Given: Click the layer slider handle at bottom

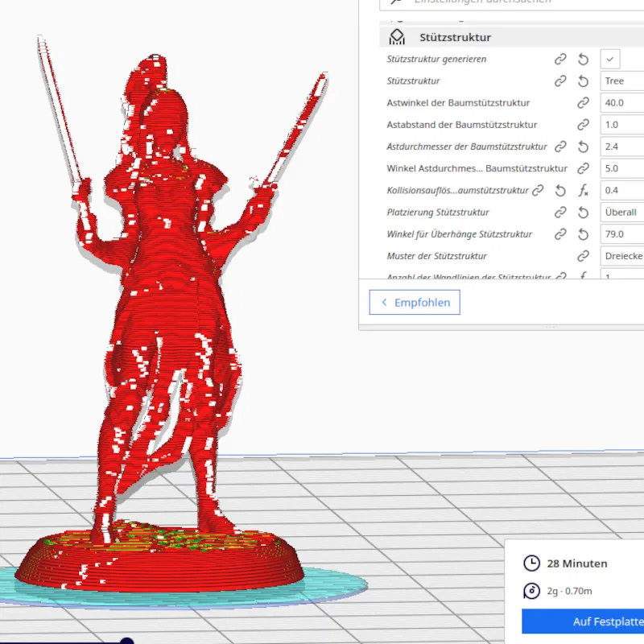Looking at the screenshot, I should pos(126,641).
